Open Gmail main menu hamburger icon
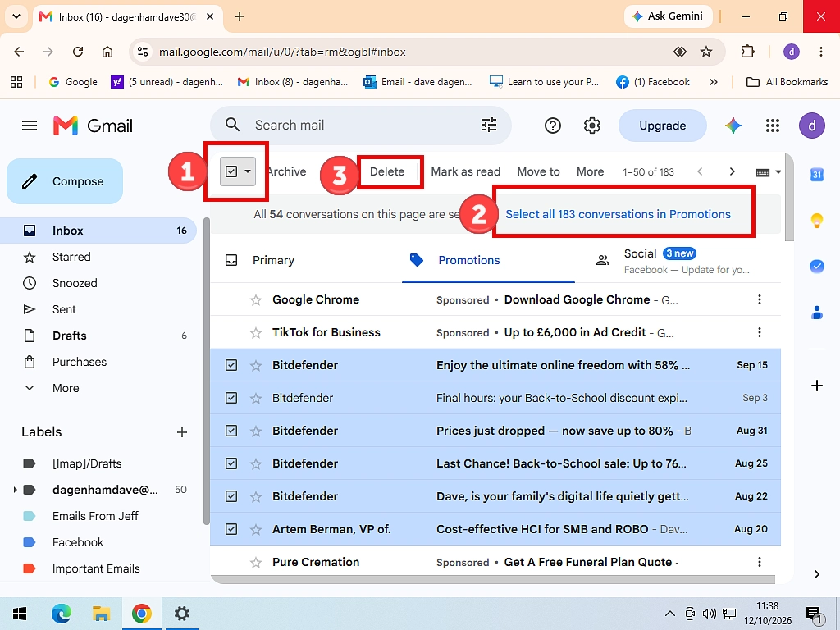Screen dimensions: 840x630 [x=30, y=126]
